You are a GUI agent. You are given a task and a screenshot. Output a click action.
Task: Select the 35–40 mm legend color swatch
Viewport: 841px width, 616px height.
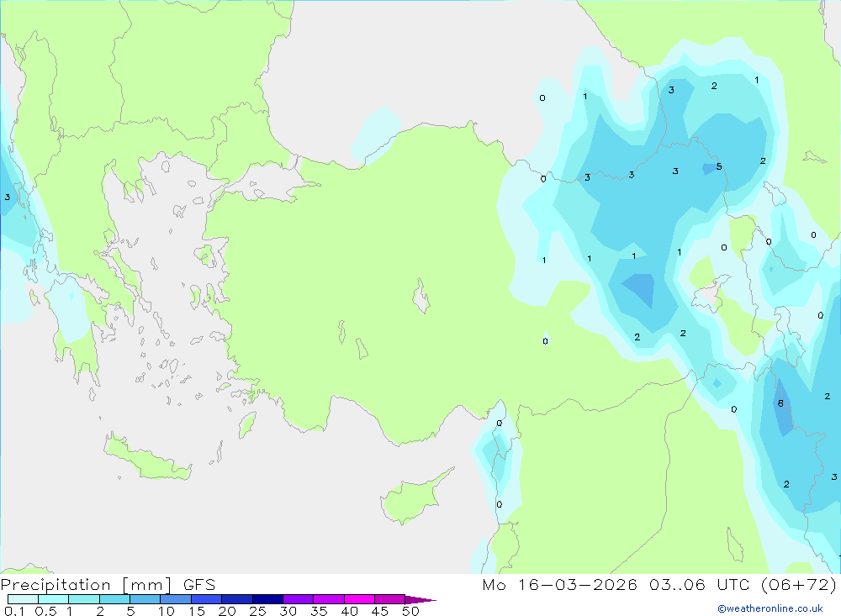[329, 599]
